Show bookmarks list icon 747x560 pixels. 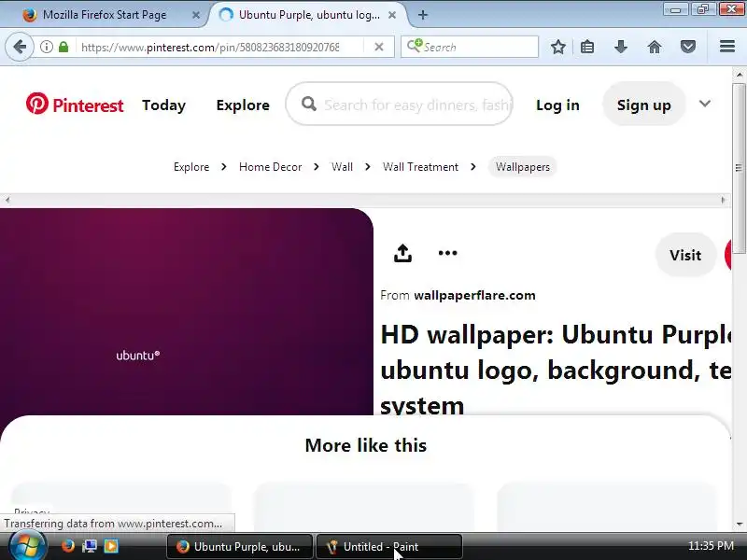click(587, 47)
